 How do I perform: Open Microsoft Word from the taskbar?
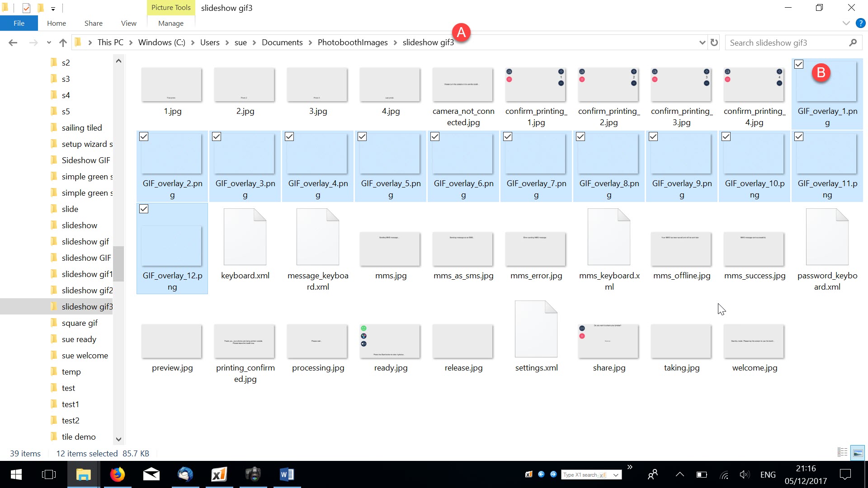pyautogui.click(x=287, y=474)
